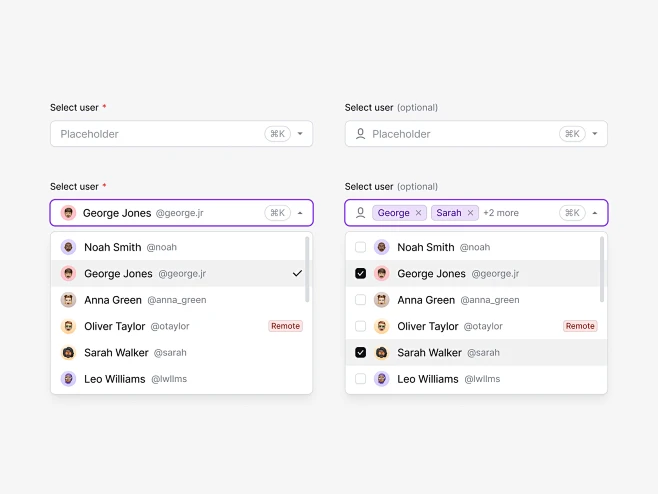Click Noah Smith's avatar in the checkbox list

pyautogui.click(x=381, y=247)
